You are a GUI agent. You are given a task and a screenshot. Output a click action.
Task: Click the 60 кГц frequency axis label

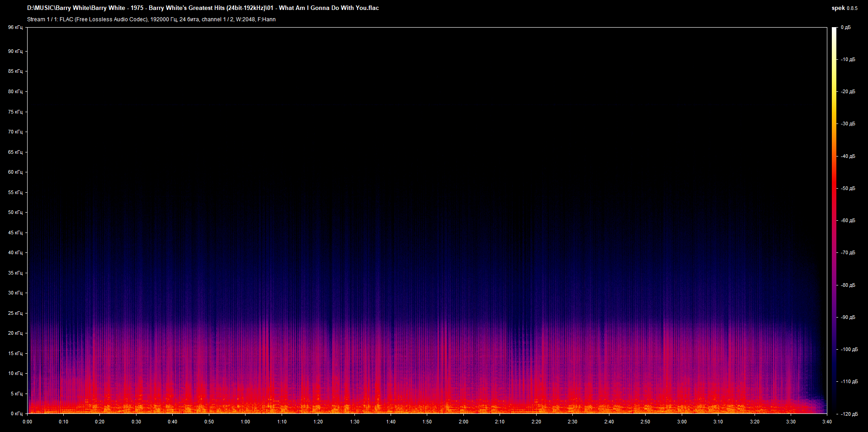15,172
